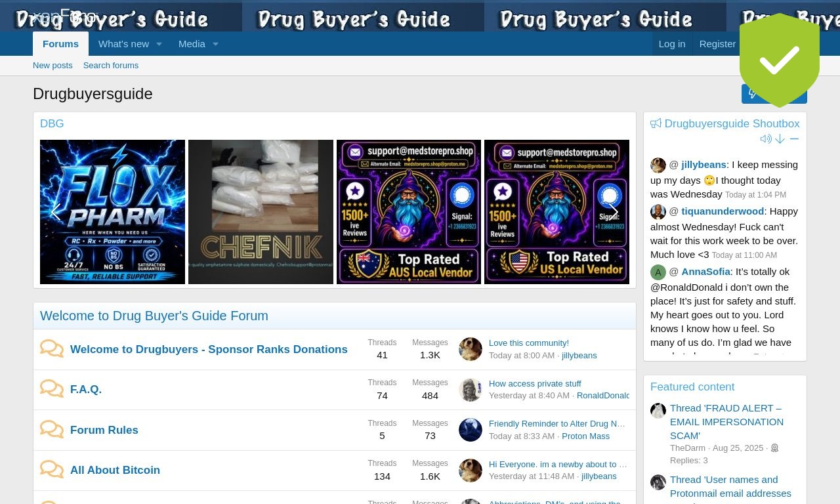Screen dimensions: 840x504
Task: Open jillybeans' avatar in the Shoutbox
Action: click(658, 165)
